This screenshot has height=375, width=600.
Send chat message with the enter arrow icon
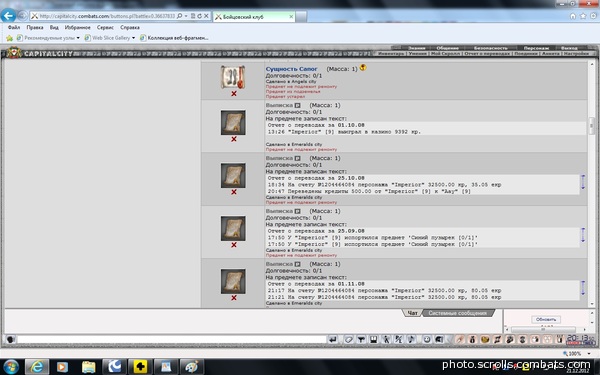click(x=333, y=339)
